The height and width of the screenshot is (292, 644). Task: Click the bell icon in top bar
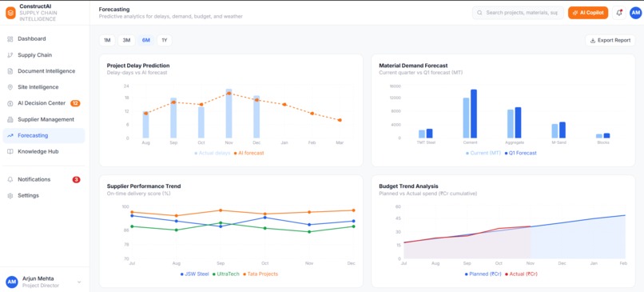tap(619, 13)
